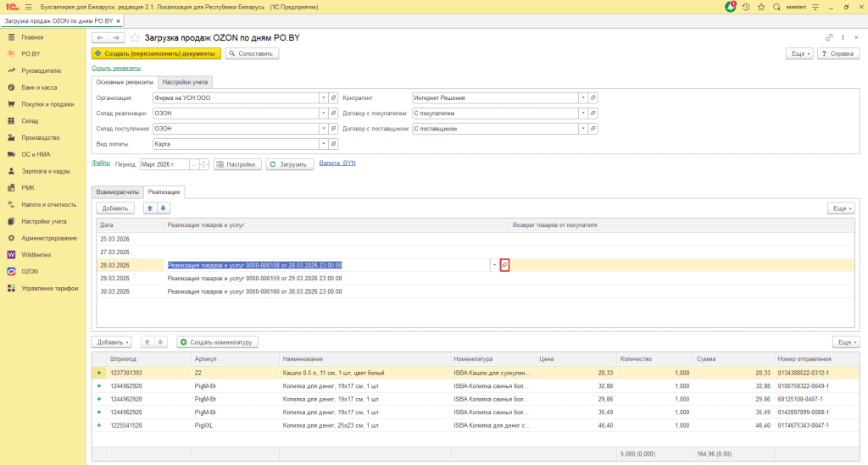Increase period with stepper up arrow
868x465 pixels.
[x=203, y=162]
